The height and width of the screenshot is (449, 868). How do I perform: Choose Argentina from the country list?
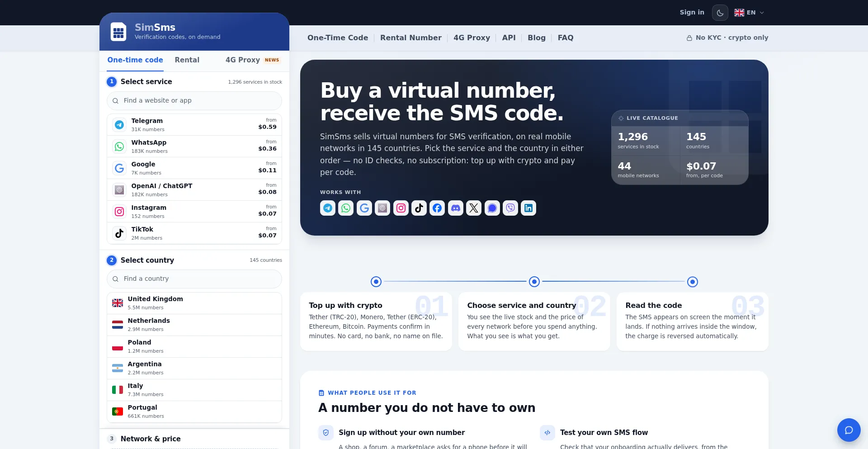194,369
